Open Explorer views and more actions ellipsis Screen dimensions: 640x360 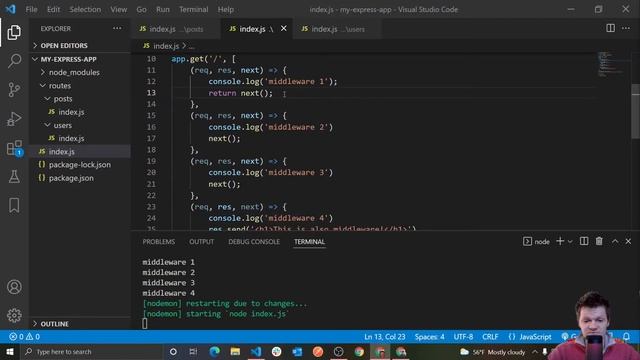[117, 29]
